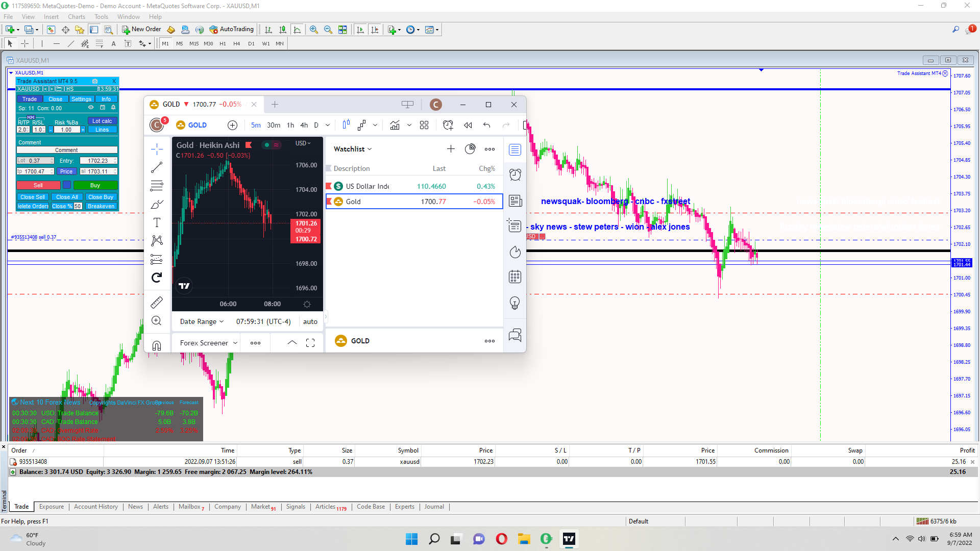Open economic calendar sidebar icon
Screen dimensions: 980x551
515,277
